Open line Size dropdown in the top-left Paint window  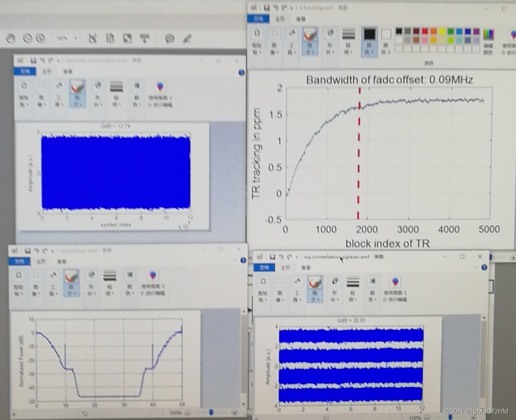point(116,94)
